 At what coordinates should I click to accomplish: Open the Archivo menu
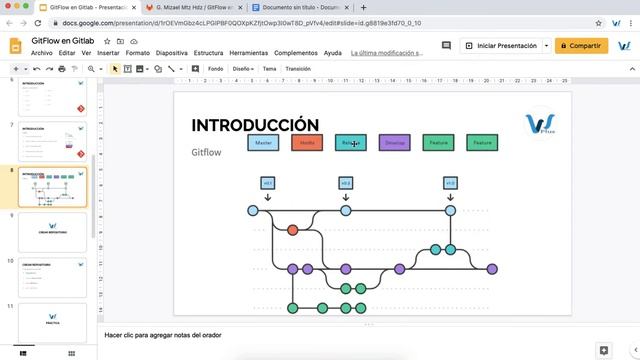[x=42, y=53]
